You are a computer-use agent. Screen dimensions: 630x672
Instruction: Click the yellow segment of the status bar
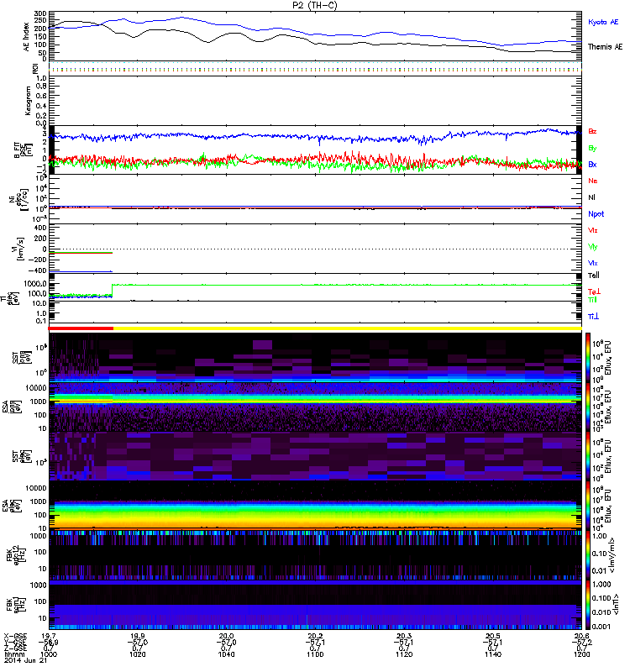coord(348,328)
